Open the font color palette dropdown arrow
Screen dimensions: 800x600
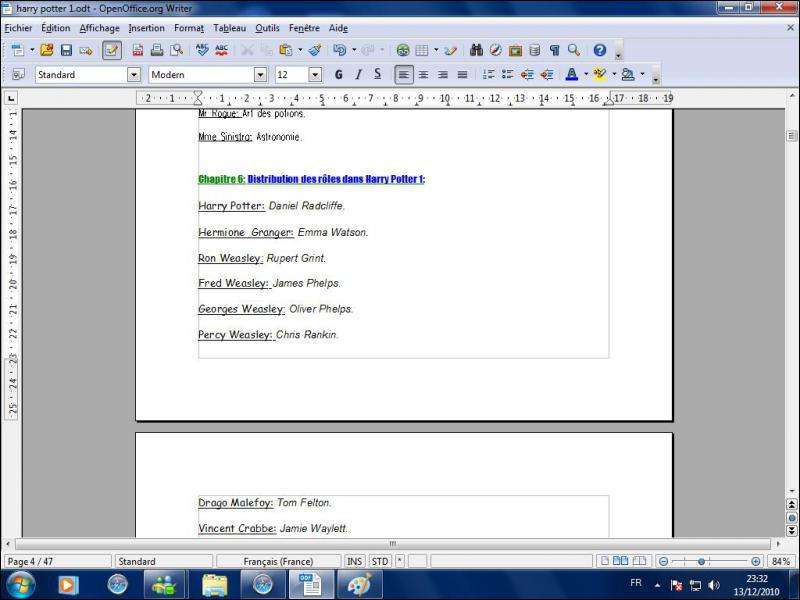pyautogui.click(x=586, y=74)
